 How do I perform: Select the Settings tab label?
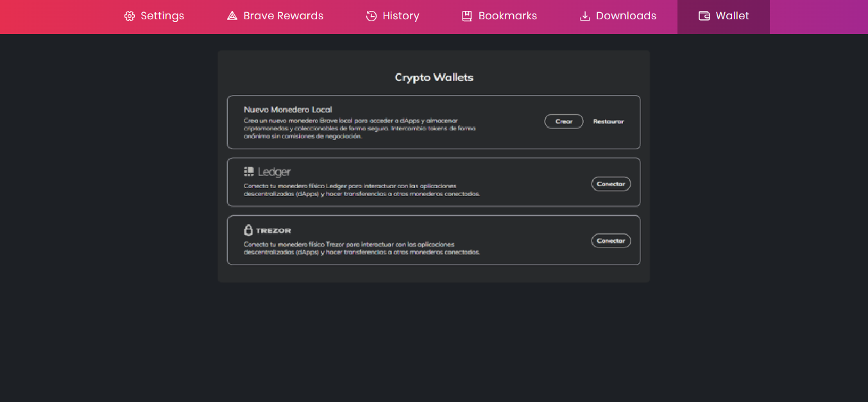tap(162, 16)
